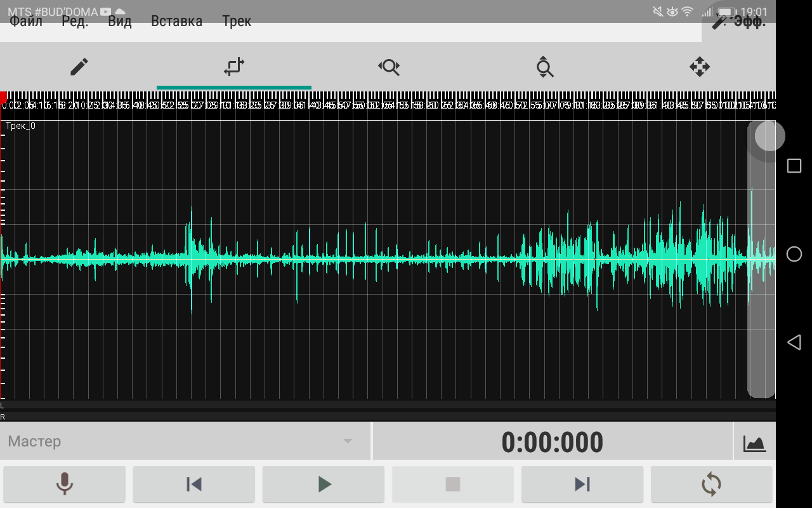Image resolution: width=812 pixels, height=508 pixels.
Task: Open the Вставка menu
Action: (x=176, y=22)
